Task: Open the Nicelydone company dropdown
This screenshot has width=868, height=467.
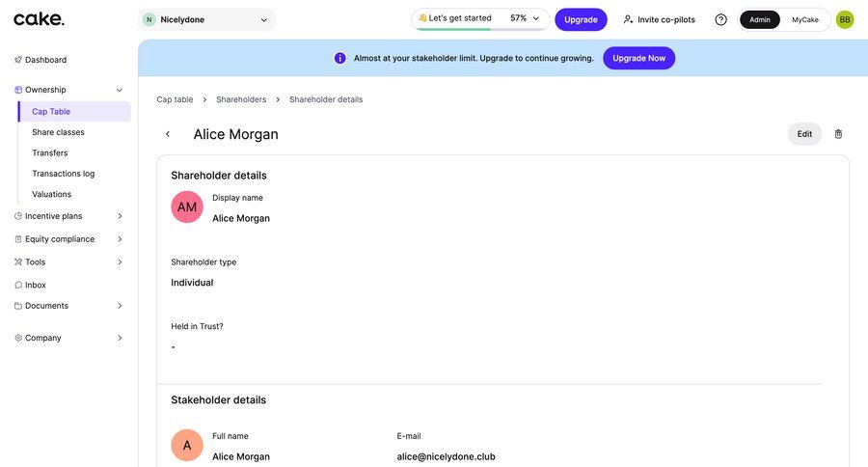Action: tap(205, 19)
